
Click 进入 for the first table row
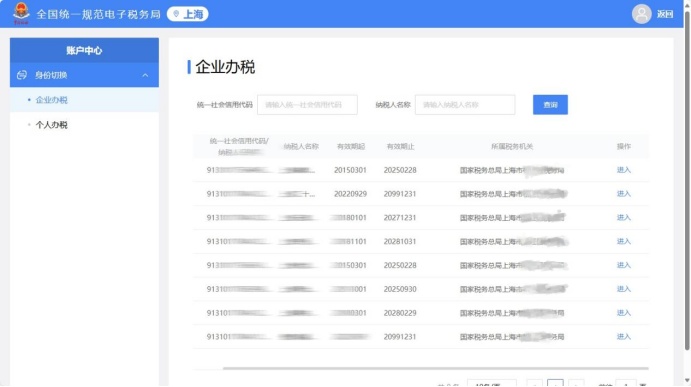(624, 170)
